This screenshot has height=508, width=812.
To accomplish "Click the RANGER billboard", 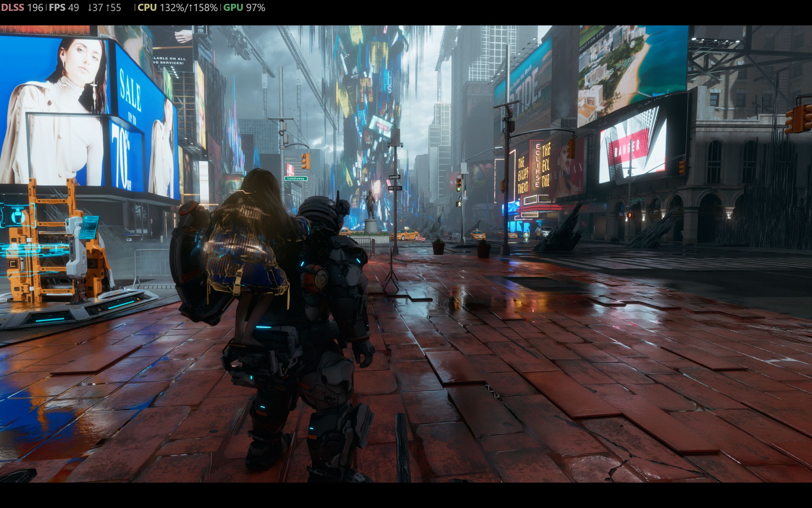I will 633,145.
